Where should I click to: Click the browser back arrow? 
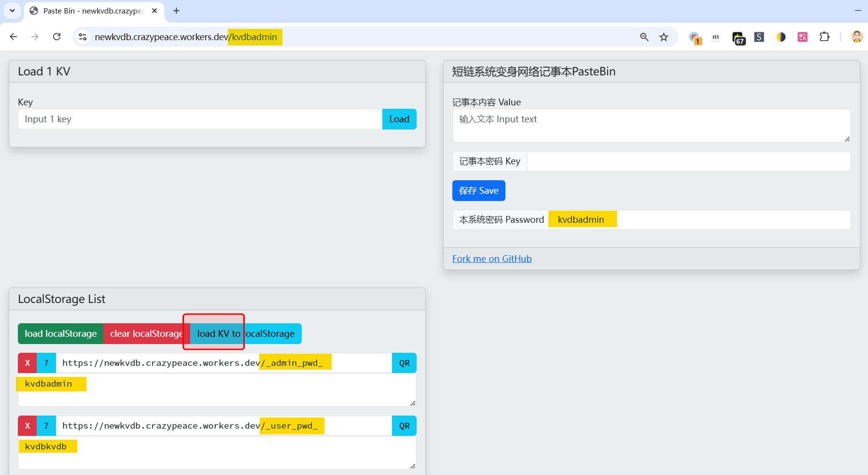coord(14,37)
